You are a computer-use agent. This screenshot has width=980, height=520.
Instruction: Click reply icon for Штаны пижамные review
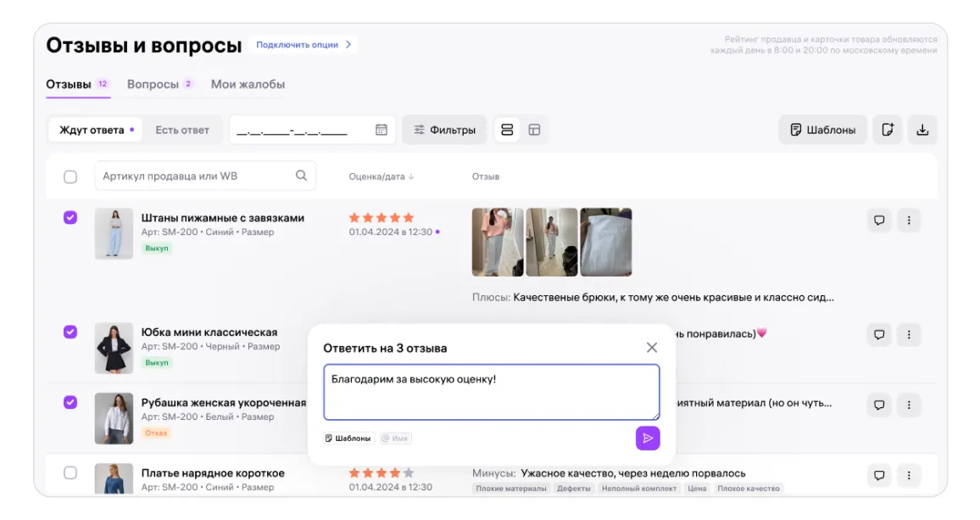click(x=879, y=221)
